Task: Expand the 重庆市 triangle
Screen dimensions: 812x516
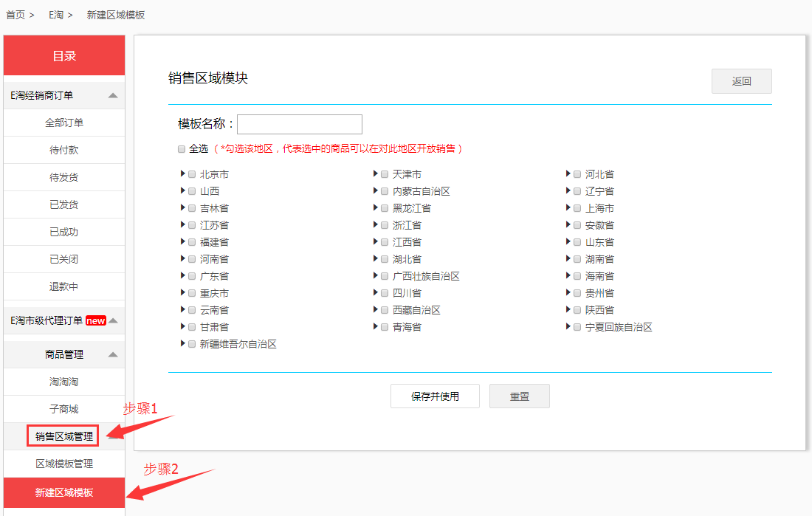Action: pyautogui.click(x=183, y=293)
